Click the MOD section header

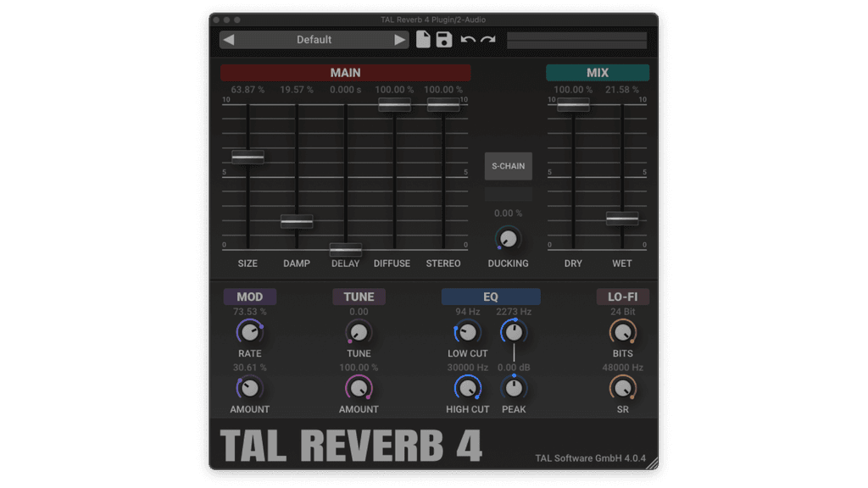point(250,297)
